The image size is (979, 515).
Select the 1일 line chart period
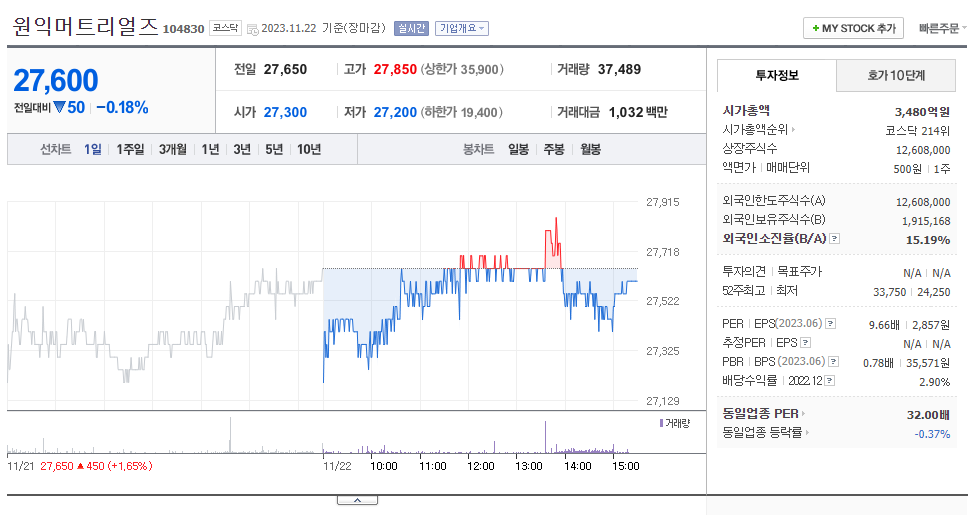coord(92,149)
